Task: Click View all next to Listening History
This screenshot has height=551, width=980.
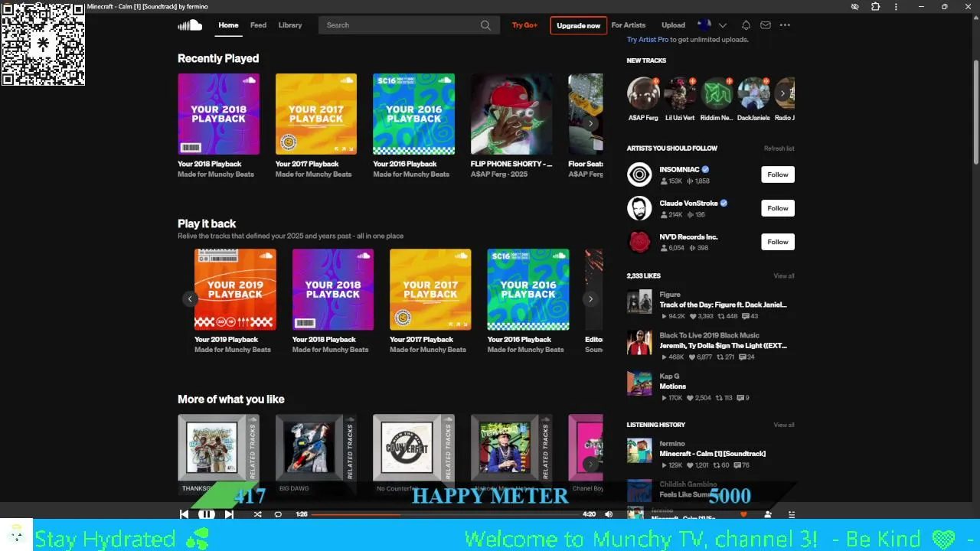Action: [784, 425]
